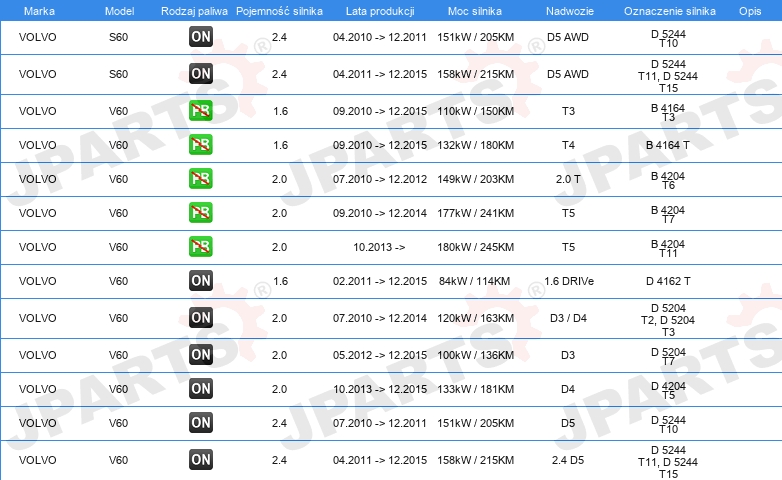Screen dimensions: 782x480
Task: Click the engine code B 4204 T11
Action: tap(668, 248)
